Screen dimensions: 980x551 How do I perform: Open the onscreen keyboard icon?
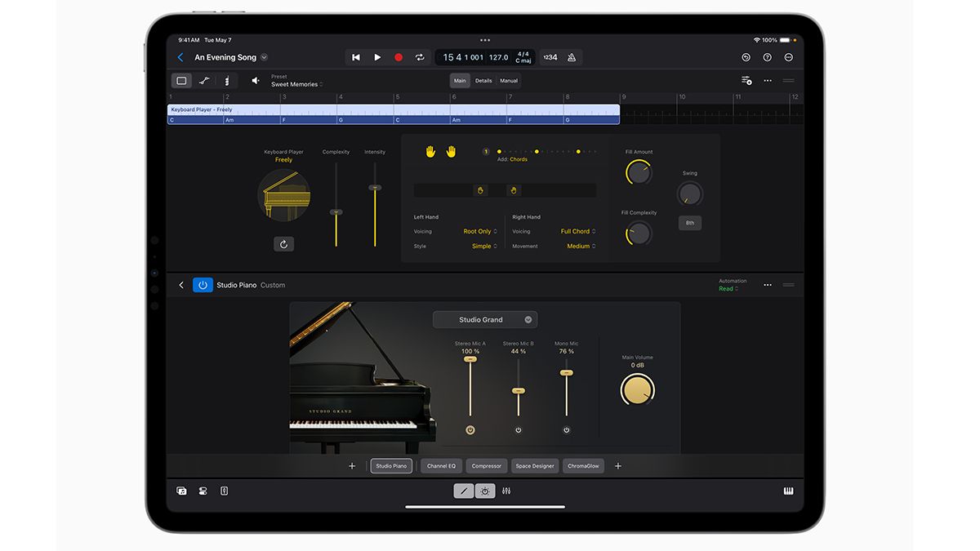click(x=789, y=491)
